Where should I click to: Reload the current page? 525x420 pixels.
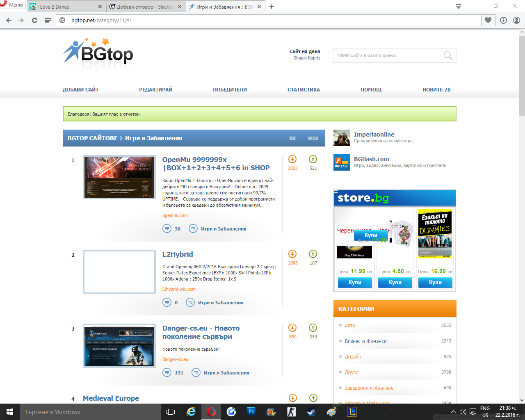click(x=34, y=20)
